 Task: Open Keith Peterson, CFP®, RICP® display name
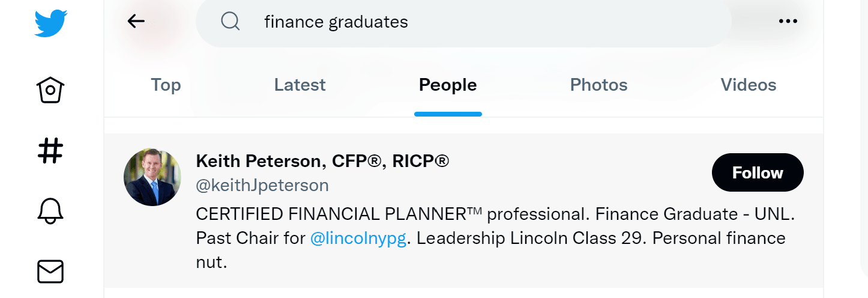tap(322, 161)
